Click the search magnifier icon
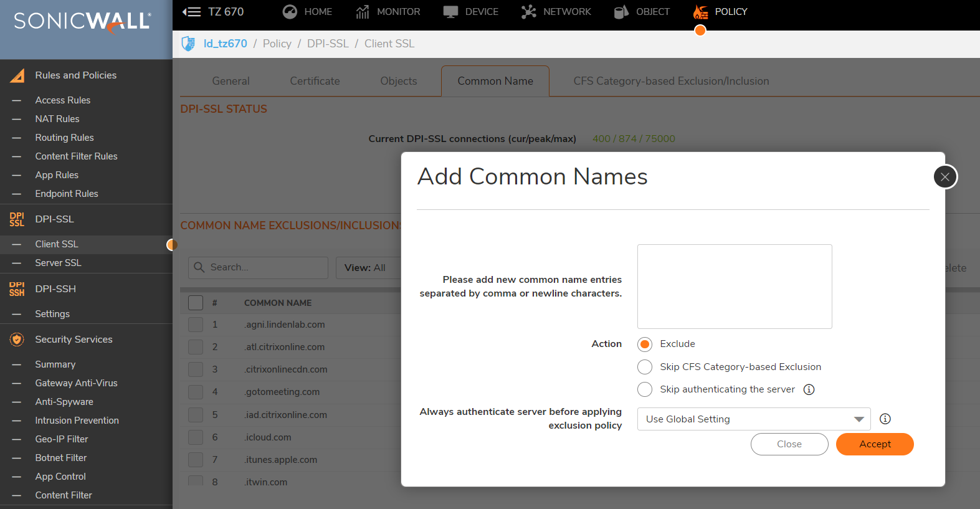The width and height of the screenshot is (980, 509). [x=199, y=267]
